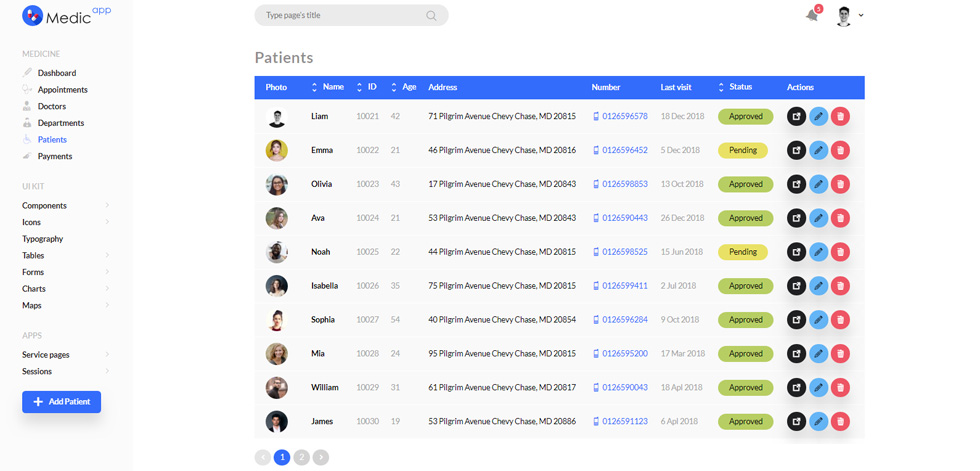This screenshot has width=980, height=471.
Task: Edit Sophia's record with the pencil icon
Action: click(x=818, y=320)
